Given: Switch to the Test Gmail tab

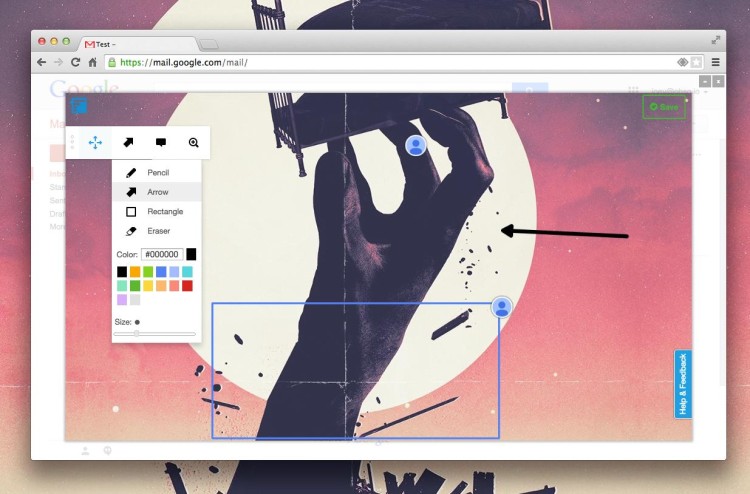Looking at the screenshot, I should 139,44.
